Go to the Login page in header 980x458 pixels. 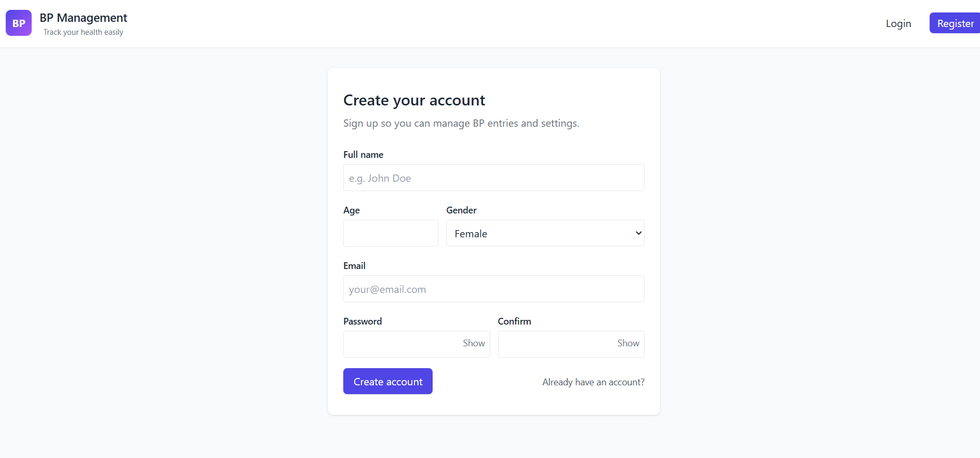(x=898, y=23)
